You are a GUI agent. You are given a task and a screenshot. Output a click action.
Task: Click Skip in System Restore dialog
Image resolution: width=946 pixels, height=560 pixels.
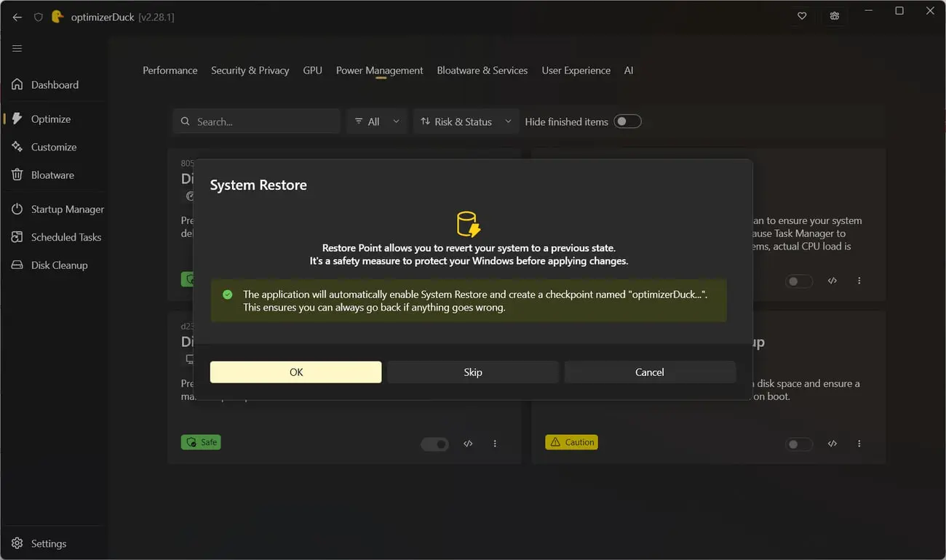pyautogui.click(x=473, y=372)
